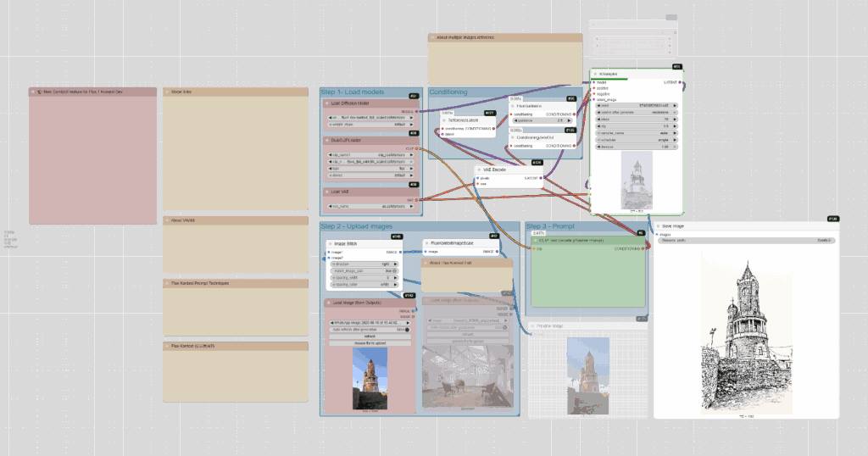Click the IMAGE output socket on Image Stitch
The image size is (868, 456).
coord(400,253)
